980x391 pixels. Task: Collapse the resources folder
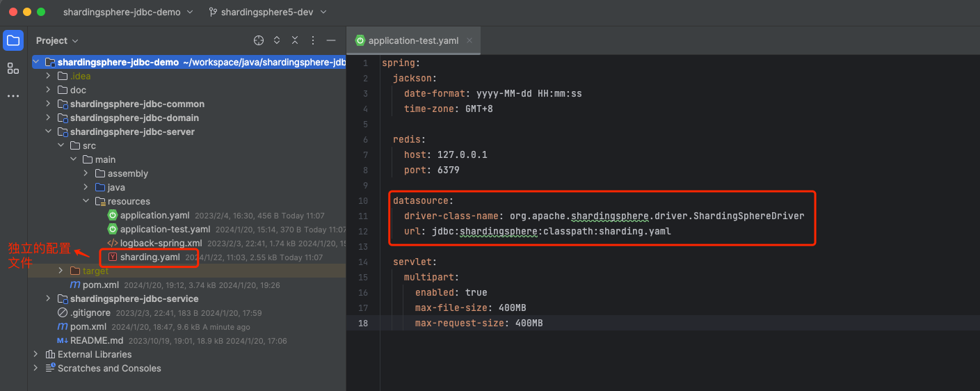tap(86, 201)
